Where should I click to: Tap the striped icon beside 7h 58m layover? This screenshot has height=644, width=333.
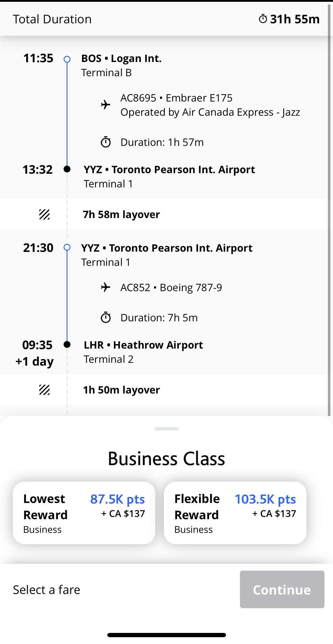tap(44, 214)
